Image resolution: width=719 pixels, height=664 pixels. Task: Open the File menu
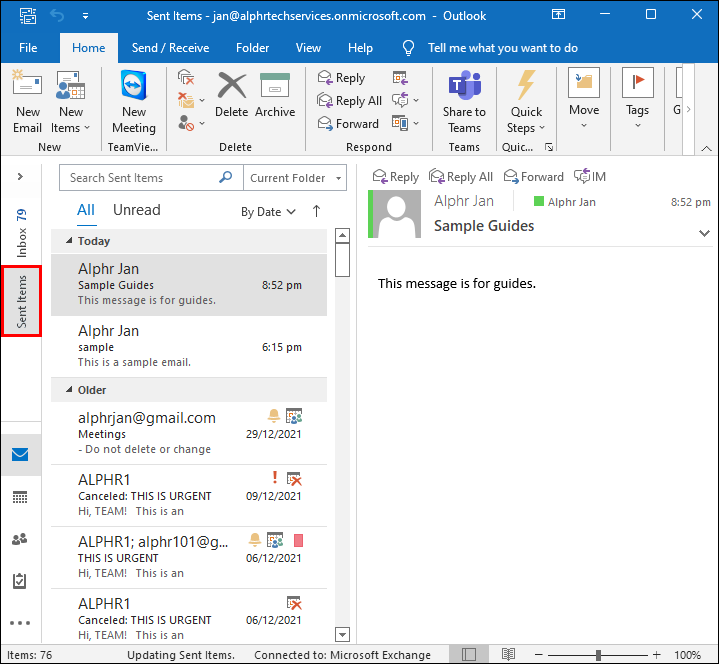pyautogui.click(x=28, y=48)
